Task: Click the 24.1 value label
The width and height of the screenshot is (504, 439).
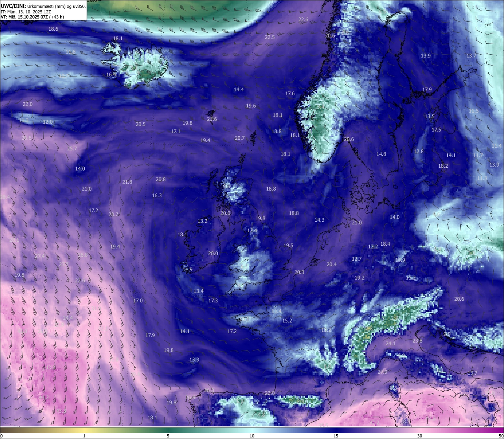Action: (390, 344)
